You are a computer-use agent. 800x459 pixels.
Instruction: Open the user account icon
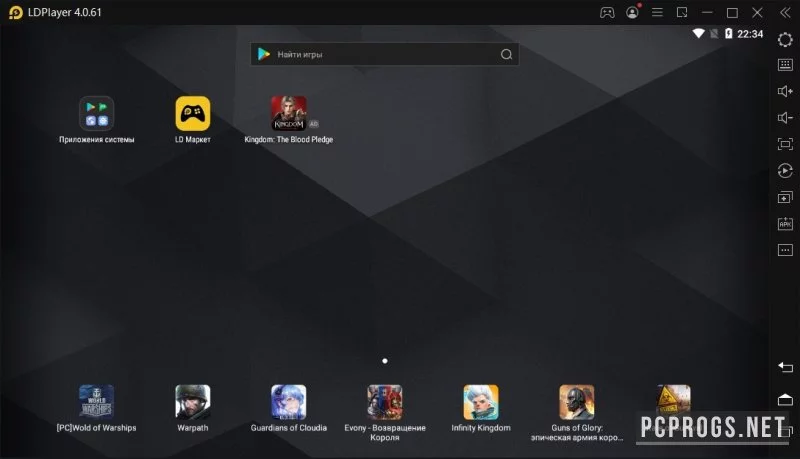click(632, 12)
